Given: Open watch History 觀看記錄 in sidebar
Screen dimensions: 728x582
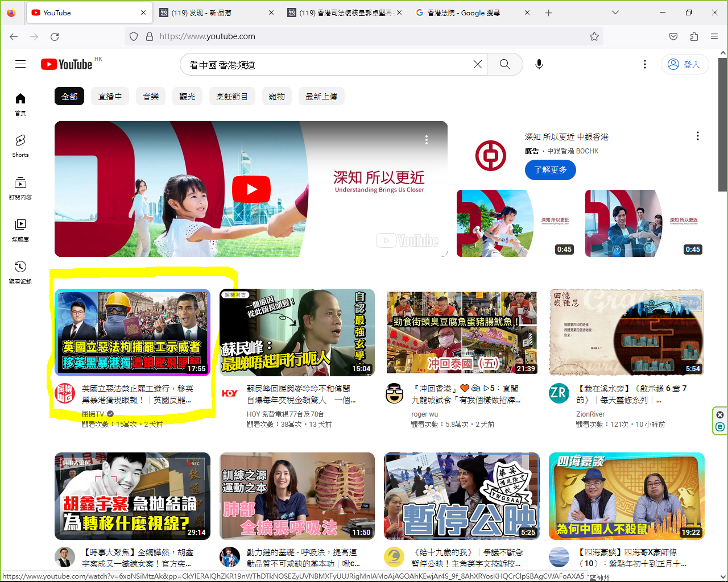Looking at the screenshot, I should click(20, 272).
